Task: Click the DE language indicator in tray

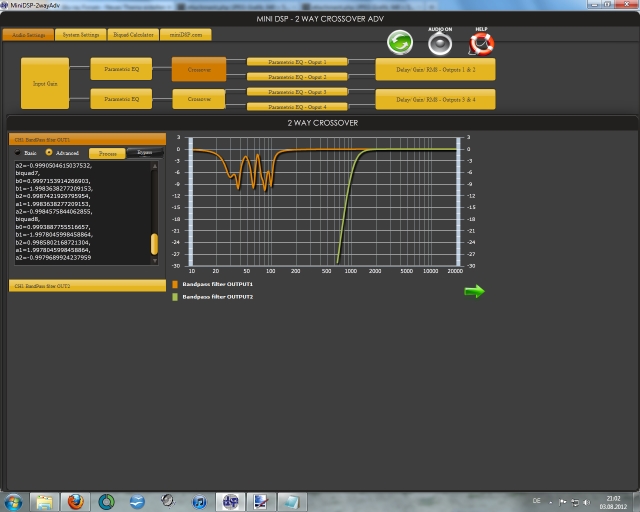Action: click(536, 501)
